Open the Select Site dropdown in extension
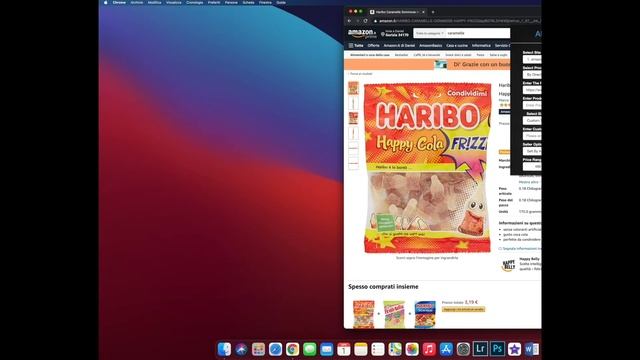 click(x=532, y=60)
